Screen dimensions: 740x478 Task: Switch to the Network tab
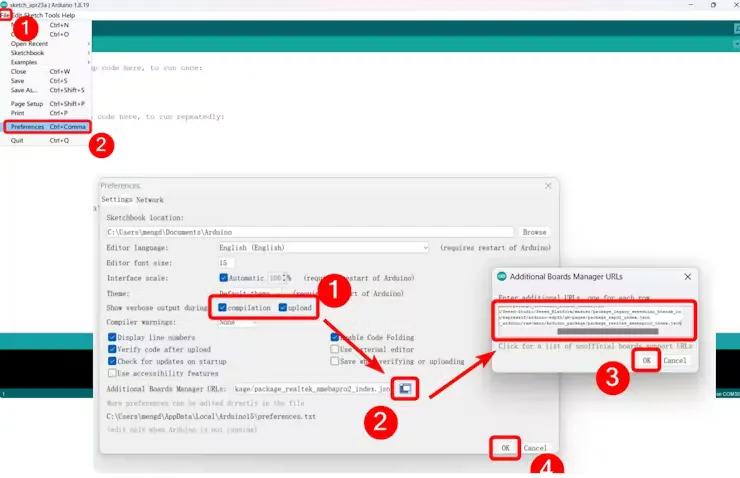pos(150,200)
